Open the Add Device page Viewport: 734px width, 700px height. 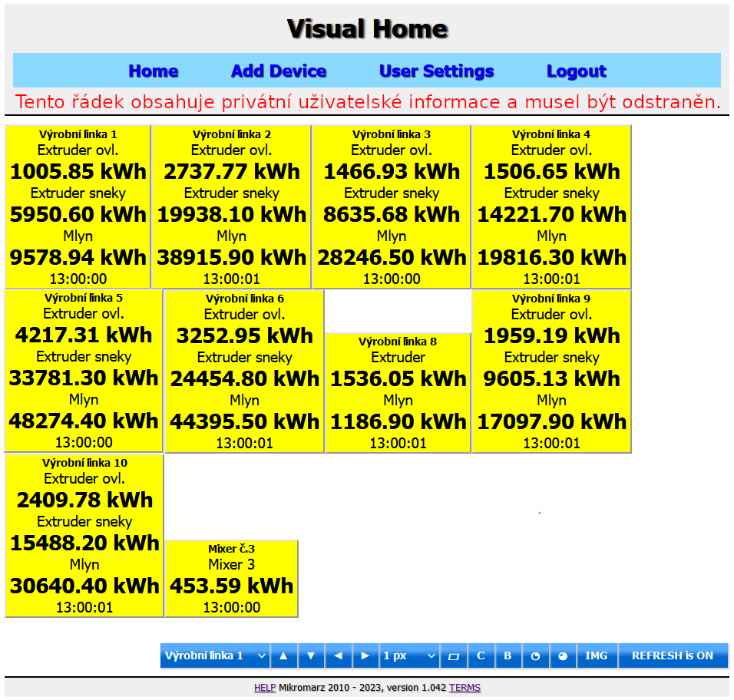point(279,71)
